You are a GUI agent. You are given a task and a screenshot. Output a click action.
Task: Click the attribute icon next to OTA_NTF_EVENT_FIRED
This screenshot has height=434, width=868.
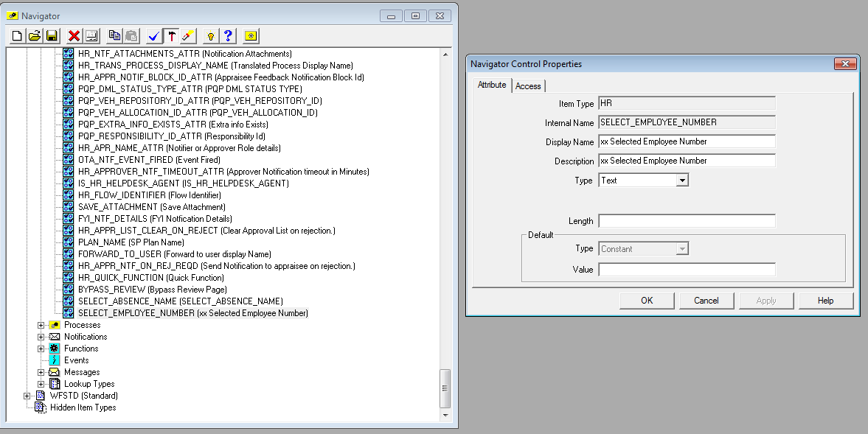point(68,160)
